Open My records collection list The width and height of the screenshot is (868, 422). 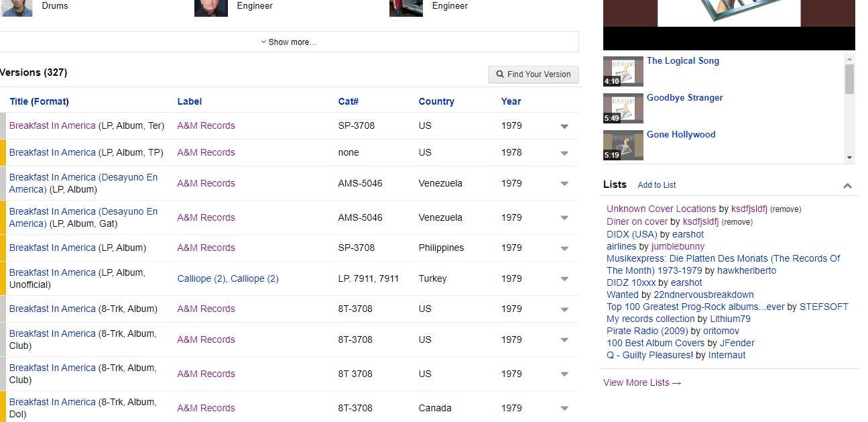[x=650, y=319]
